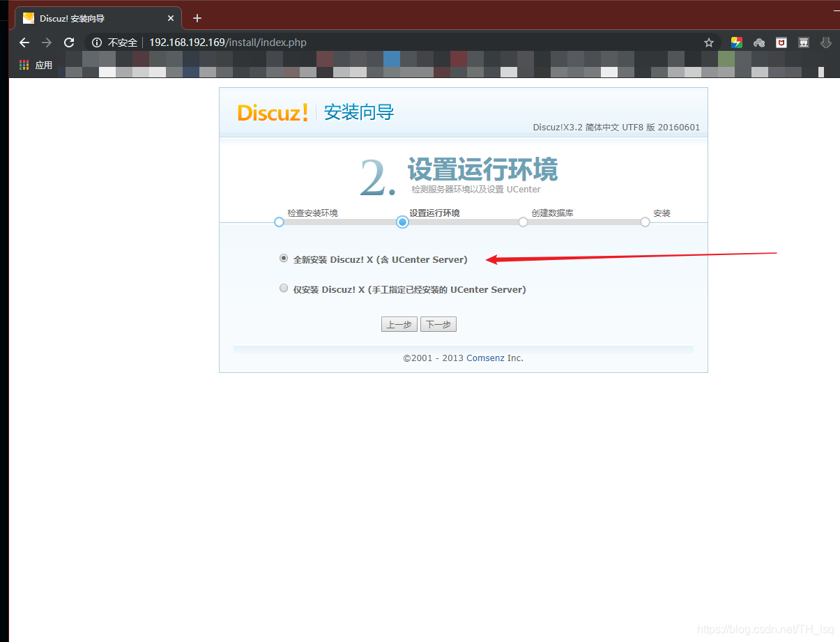Open the site security info icon
The height and width of the screenshot is (642, 840).
(97, 43)
